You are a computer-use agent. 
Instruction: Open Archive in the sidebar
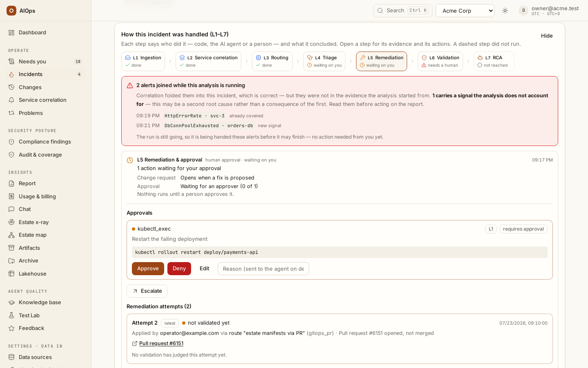[46, 261]
